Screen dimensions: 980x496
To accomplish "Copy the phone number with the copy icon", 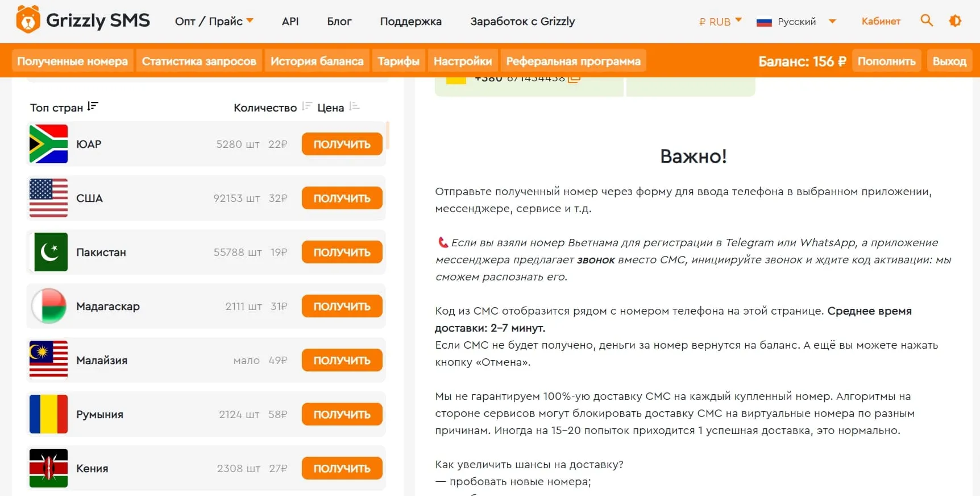I will tap(574, 78).
